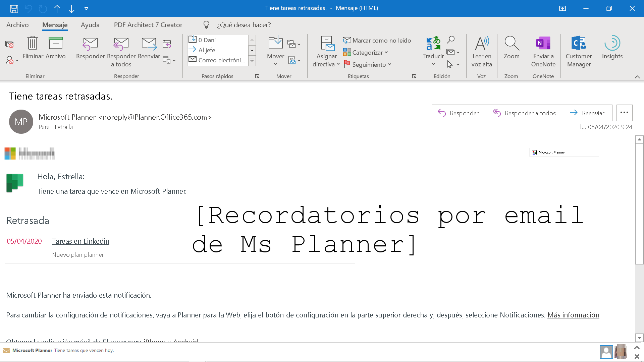
Task: Open the Ayuda ribbon tab
Action: [x=90, y=25]
